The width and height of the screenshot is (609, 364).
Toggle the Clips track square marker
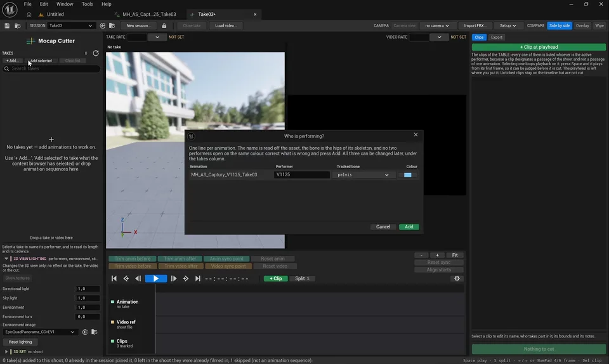[113, 342]
